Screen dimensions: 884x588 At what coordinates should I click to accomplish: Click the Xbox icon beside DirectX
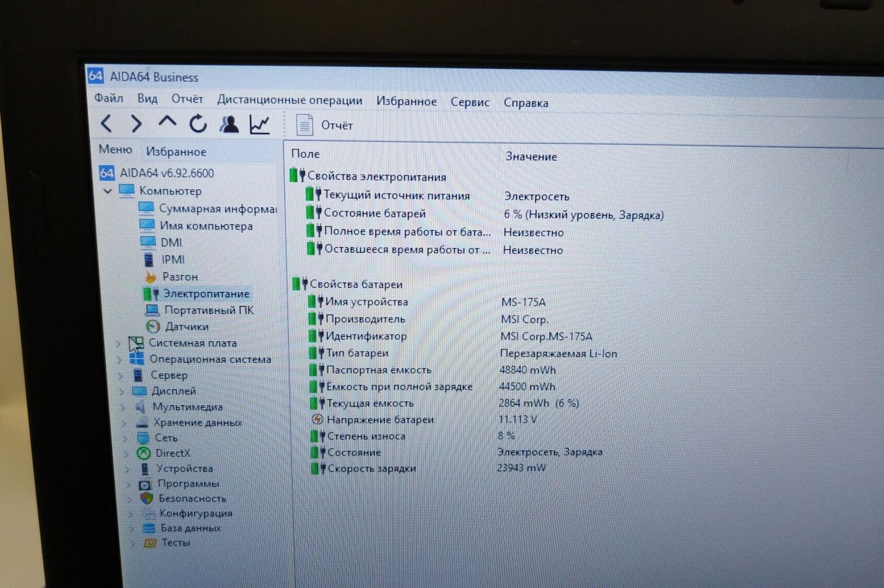144,453
